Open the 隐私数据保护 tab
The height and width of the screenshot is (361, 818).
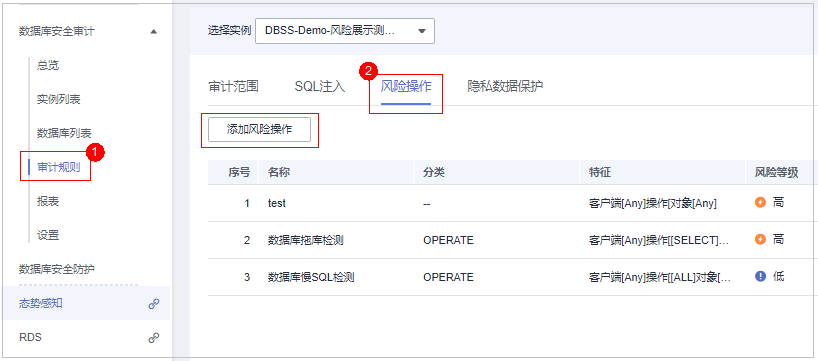(x=505, y=87)
